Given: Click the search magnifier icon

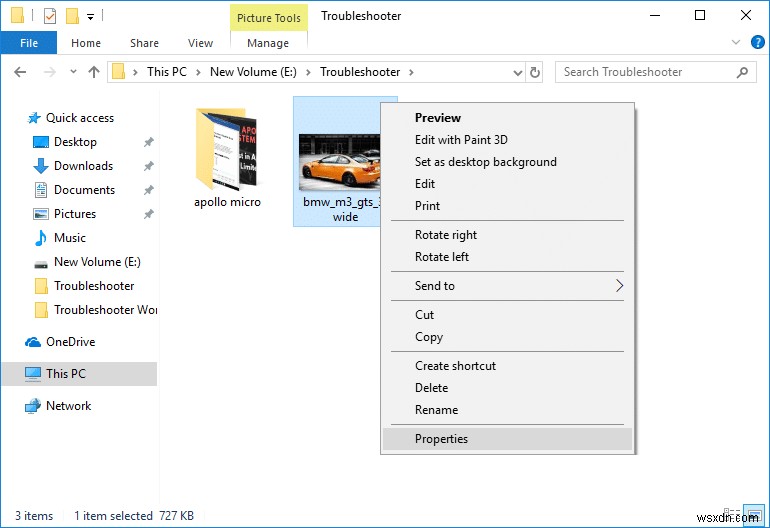Looking at the screenshot, I should pyautogui.click(x=742, y=72).
